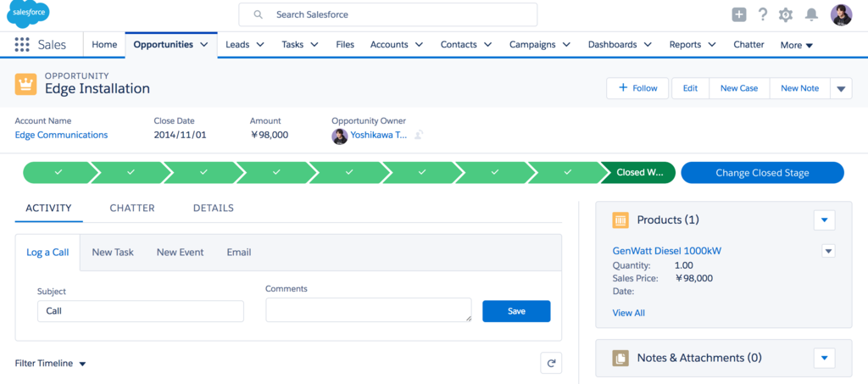Click the eighth completed stage before Closed W...
This screenshot has height=384, width=868.
coord(567,173)
